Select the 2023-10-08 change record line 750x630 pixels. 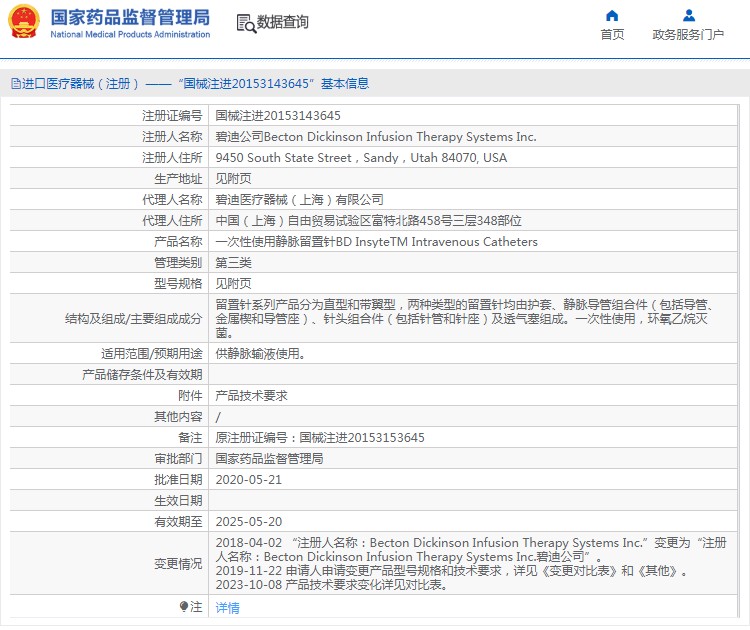[331, 585]
